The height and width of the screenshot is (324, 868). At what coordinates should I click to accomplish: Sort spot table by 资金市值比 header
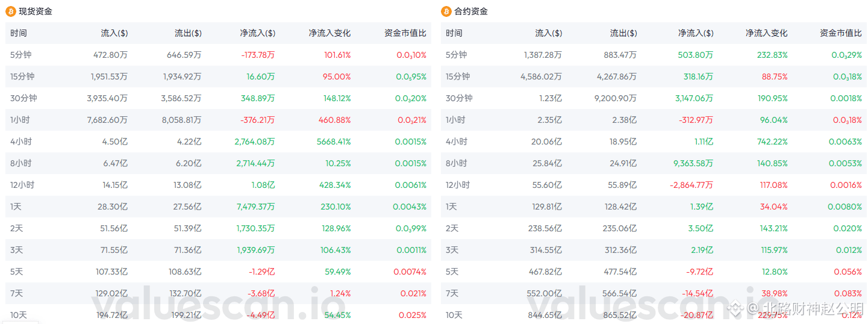(x=405, y=33)
